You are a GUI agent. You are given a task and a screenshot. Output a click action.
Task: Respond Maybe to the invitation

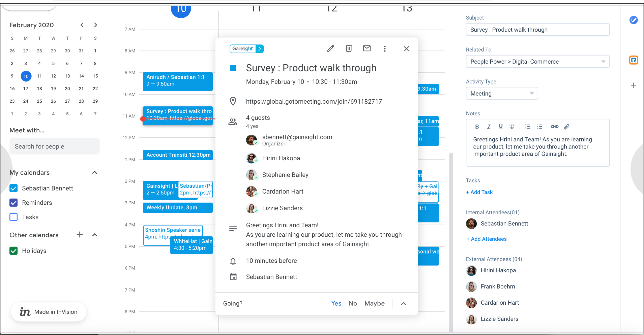click(x=375, y=303)
